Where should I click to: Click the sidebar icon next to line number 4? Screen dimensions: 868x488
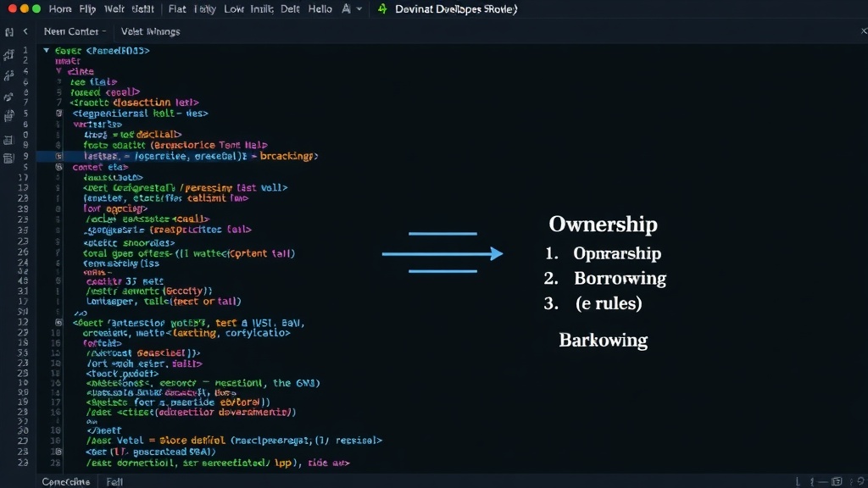[x=8, y=75]
